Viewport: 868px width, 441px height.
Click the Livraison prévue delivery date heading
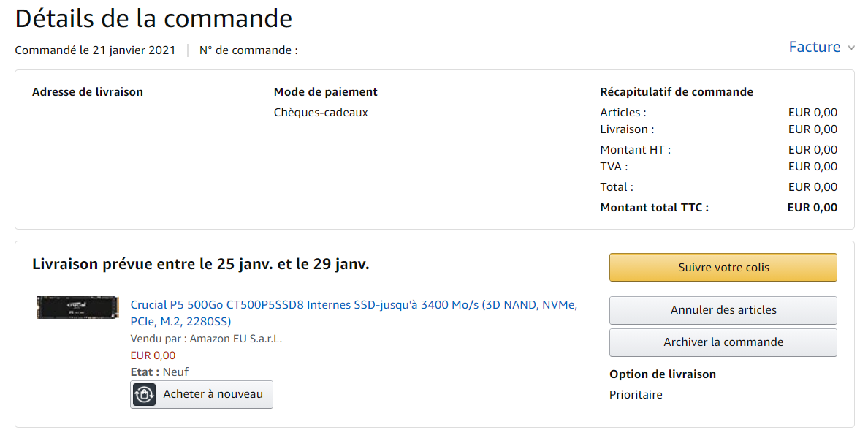[201, 264]
